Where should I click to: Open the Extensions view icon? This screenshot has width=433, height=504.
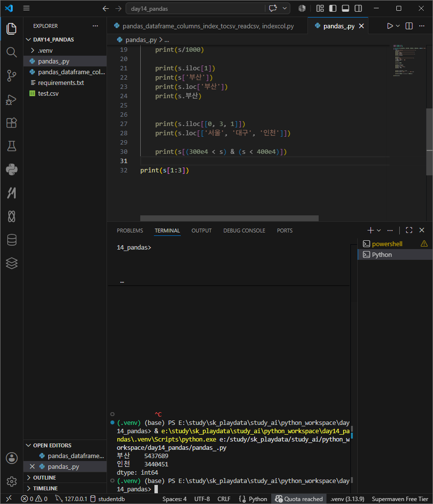[x=12, y=123]
